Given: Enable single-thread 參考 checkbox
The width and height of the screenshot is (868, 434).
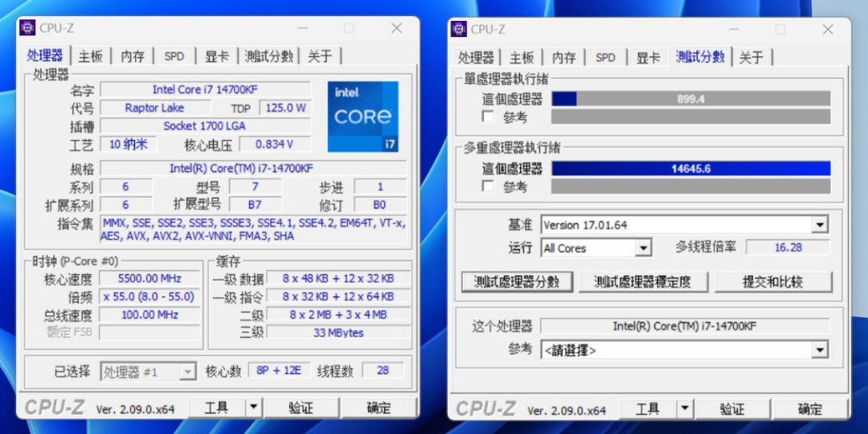Looking at the screenshot, I should 487,117.
